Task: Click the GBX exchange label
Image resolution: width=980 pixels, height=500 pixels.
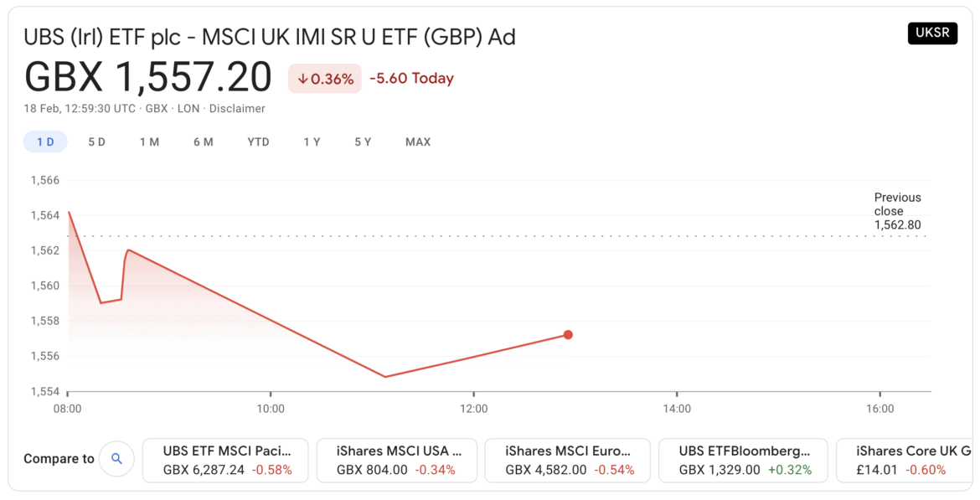Action: pyautogui.click(x=156, y=108)
